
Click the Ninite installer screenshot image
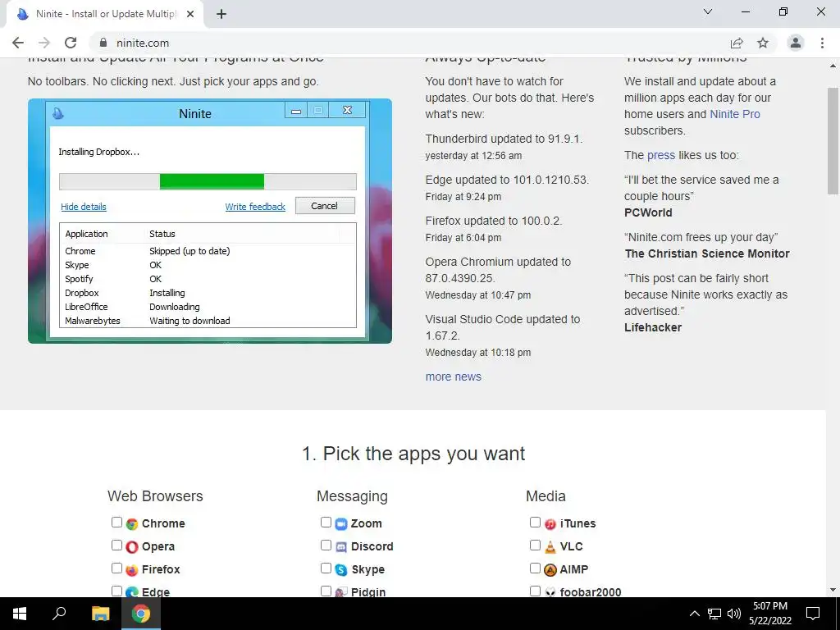point(210,221)
